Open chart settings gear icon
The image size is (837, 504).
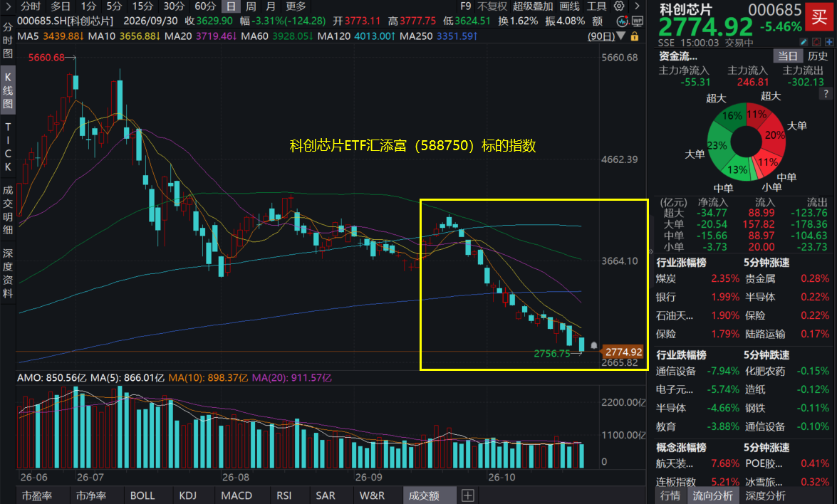point(619,6)
